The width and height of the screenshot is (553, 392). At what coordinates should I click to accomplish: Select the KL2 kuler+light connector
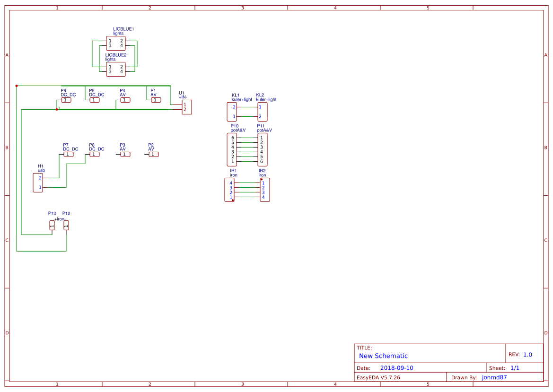pyautogui.click(x=262, y=111)
